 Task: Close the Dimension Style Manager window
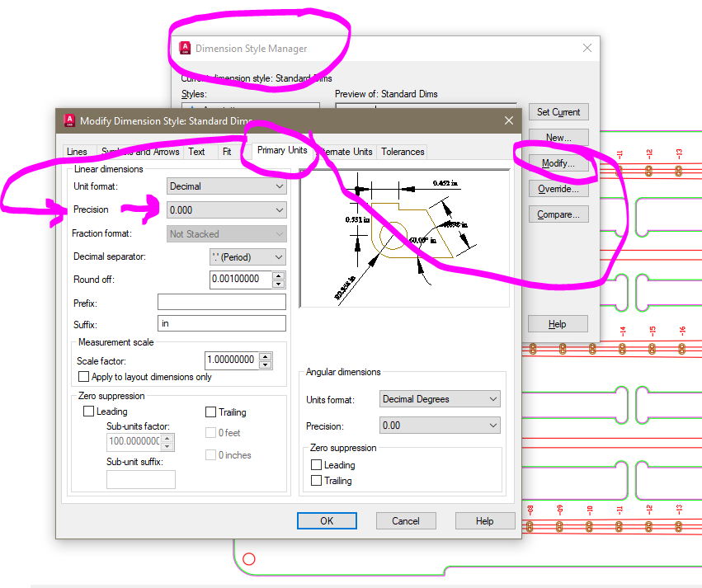point(587,48)
